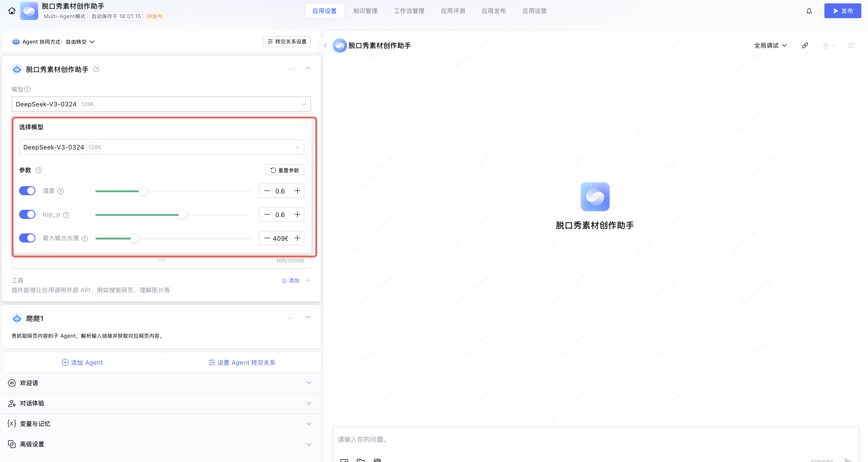
Task: Click help icon next to 温度
Action: click(x=61, y=191)
